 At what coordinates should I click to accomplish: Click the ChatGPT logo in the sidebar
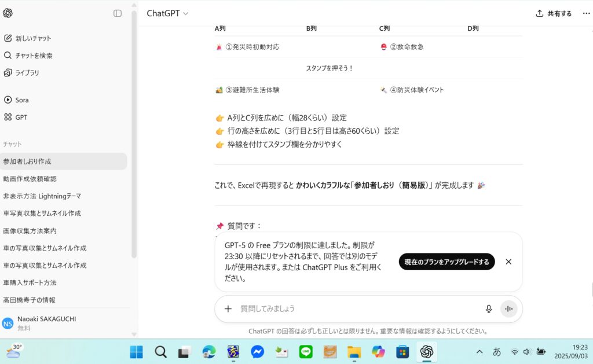(x=8, y=13)
